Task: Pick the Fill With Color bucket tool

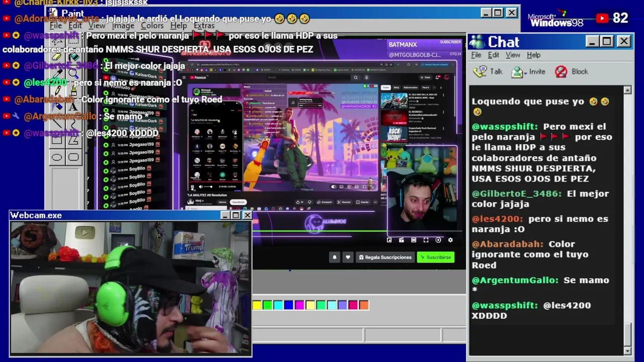Action: coord(73,57)
